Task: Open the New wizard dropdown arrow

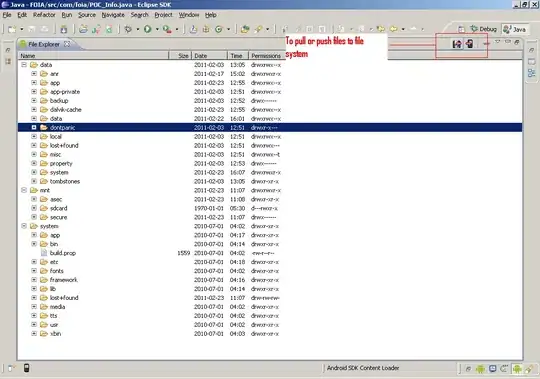Action: pos(22,29)
